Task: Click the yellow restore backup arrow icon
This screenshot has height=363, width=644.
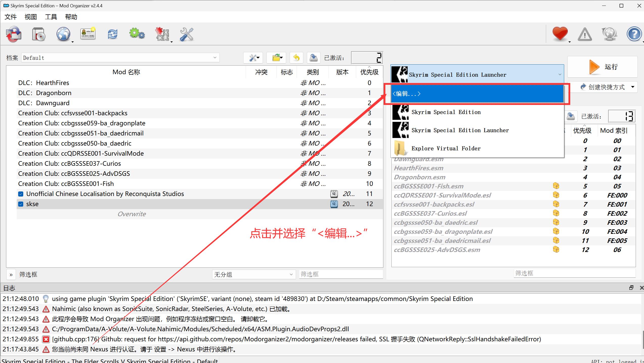Action: pyautogui.click(x=296, y=58)
